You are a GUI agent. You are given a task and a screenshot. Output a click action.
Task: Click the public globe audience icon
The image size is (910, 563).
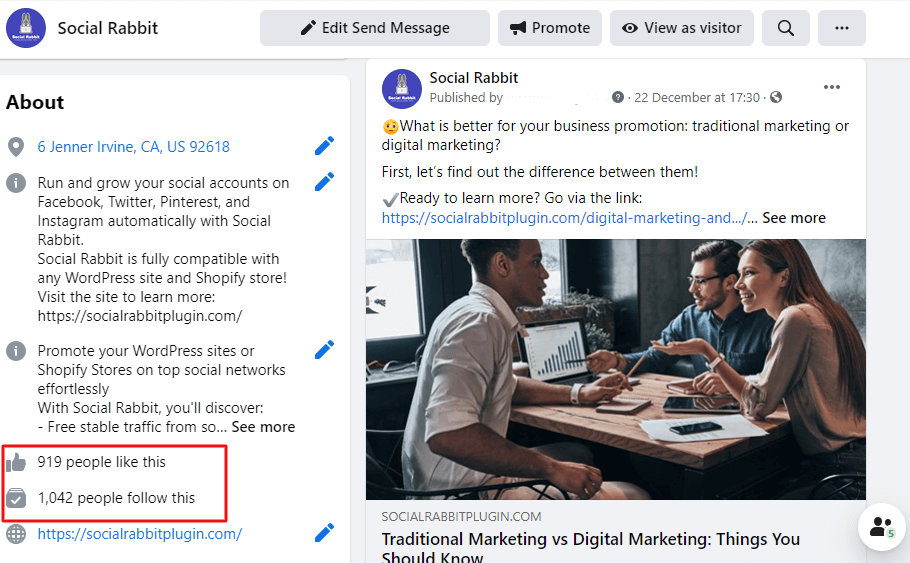click(776, 97)
